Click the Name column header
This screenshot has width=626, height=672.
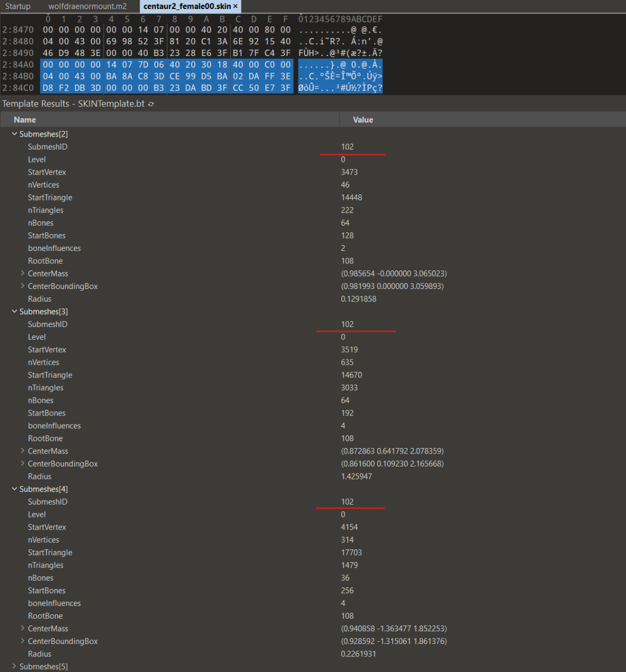tap(25, 120)
